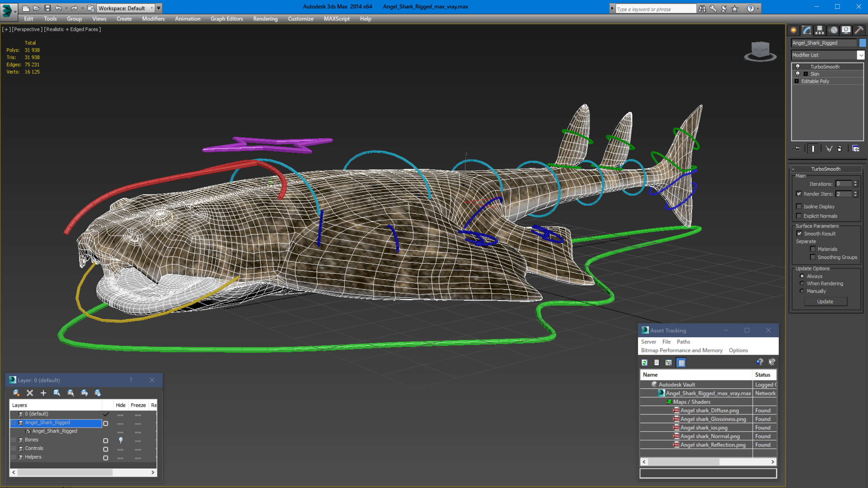Screen dimensions: 868x488
Task: Click Options in Asset Tracking
Action: [x=738, y=351]
